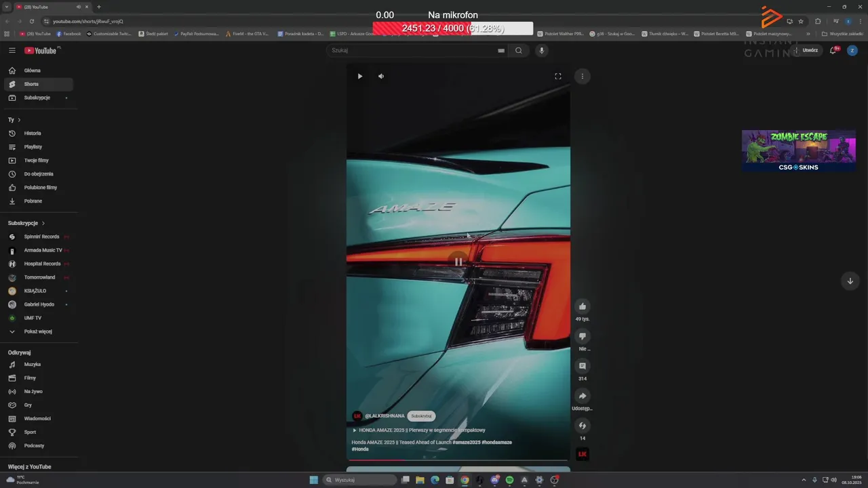Image resolution: width=868 pixels, height=488 pixels.
Task: Click the Subskrybuj button
Action: [421, 416]
